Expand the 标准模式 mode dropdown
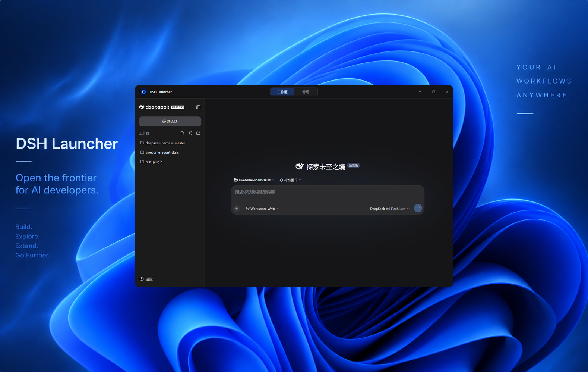Image resolution: width=588 pixels, height=372 pixels. 291,180
